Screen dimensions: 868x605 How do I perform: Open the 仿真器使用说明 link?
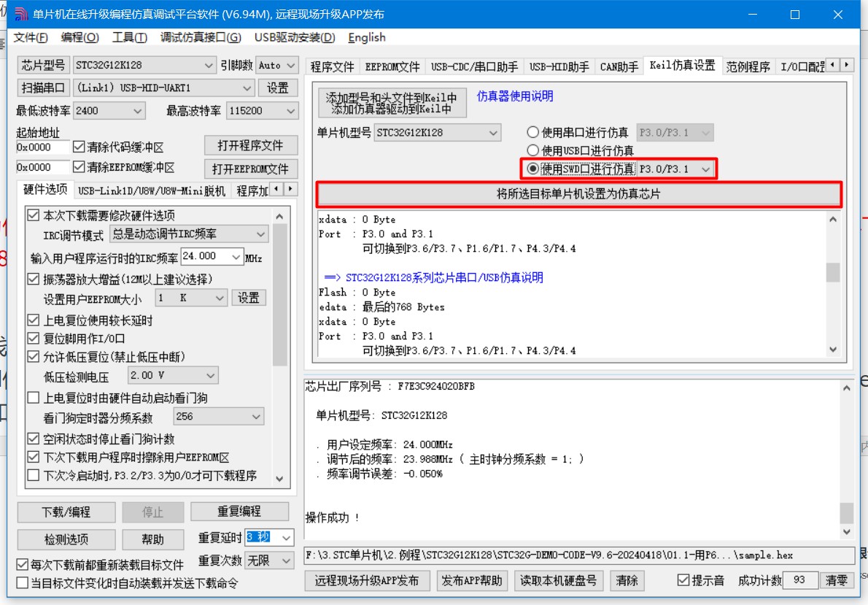[515, 96]
